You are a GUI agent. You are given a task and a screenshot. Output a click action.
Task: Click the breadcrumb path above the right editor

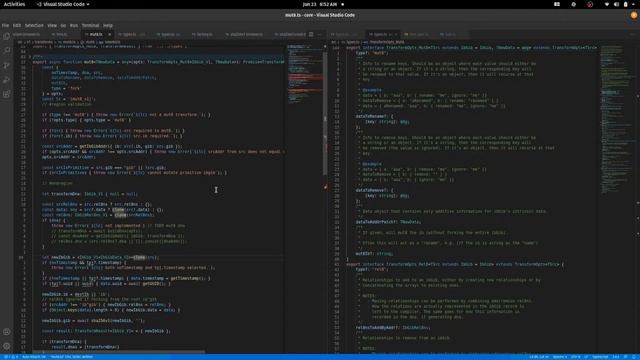(x=367, y=42)
